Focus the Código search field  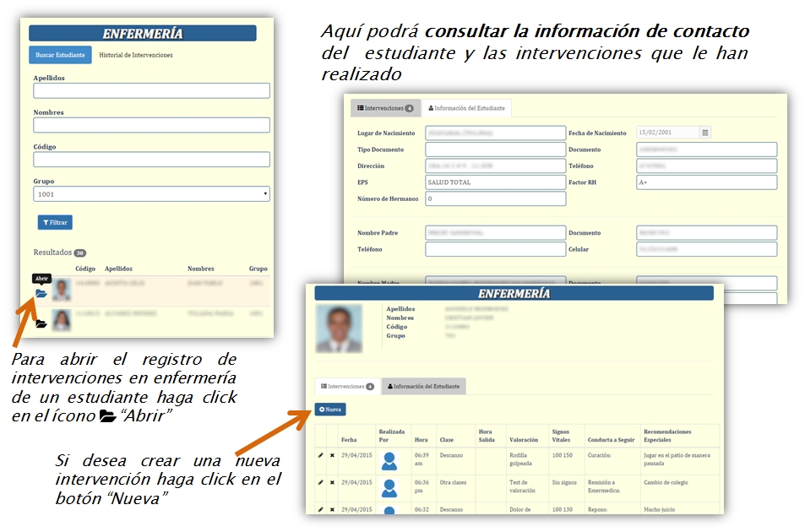pos(151,160)
